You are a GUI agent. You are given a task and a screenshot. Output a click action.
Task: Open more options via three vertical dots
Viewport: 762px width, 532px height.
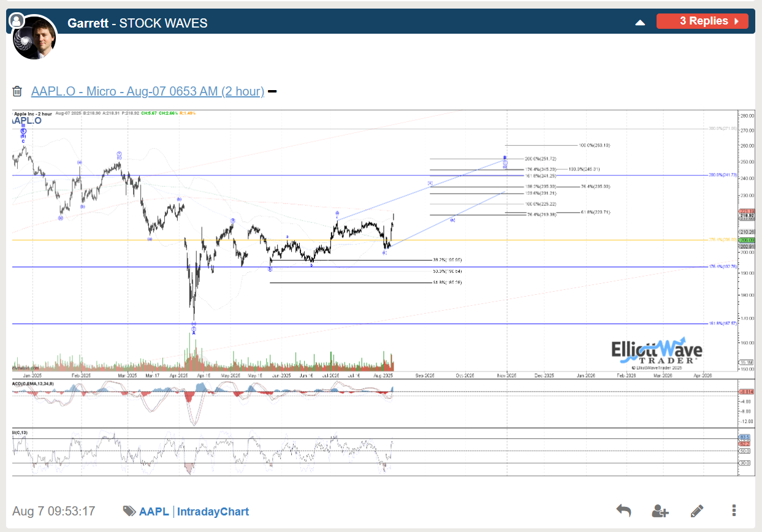click(x=734, y=511)
